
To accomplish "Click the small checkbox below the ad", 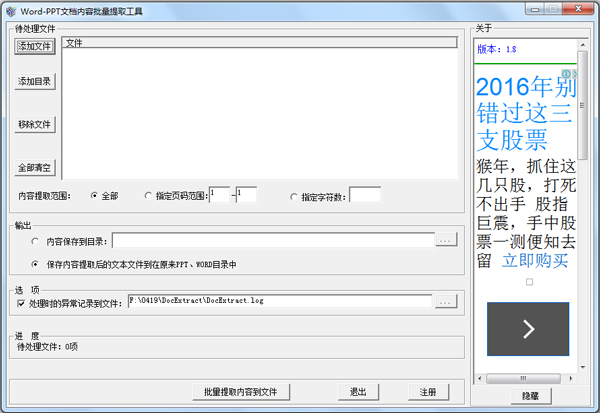I will tap(529, 282).
